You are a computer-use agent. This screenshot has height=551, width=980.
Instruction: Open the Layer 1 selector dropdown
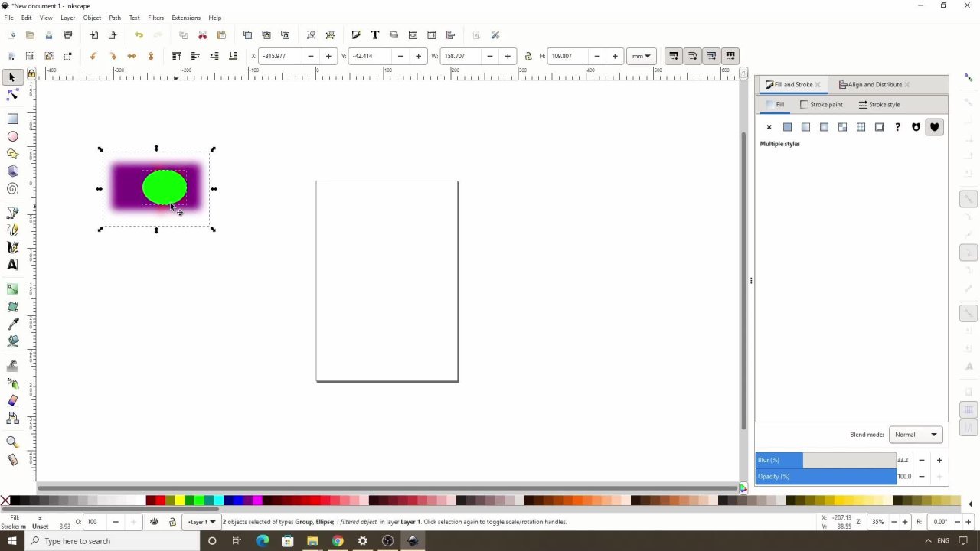coord(202,522)
